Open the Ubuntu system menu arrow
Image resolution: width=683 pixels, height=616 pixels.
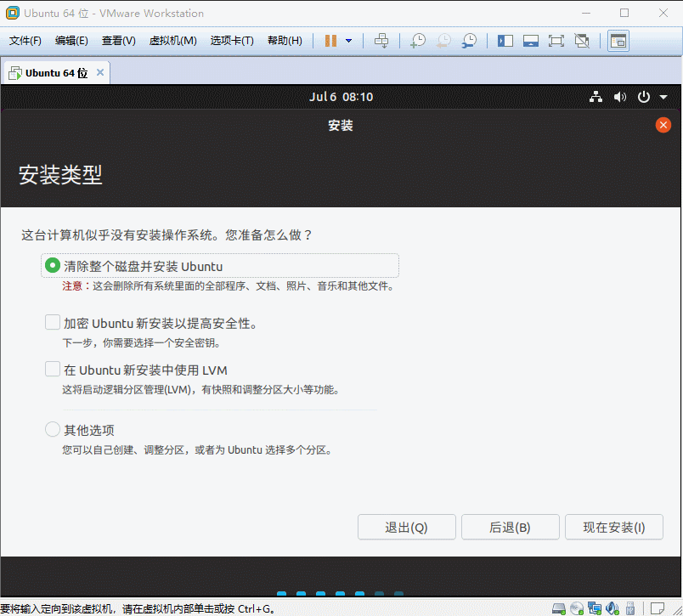[663, 98]
